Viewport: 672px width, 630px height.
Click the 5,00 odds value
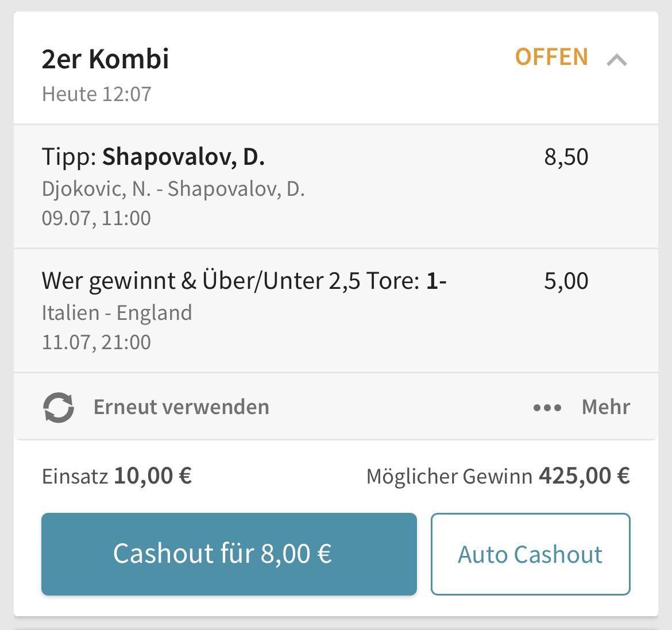coord(566,281)
